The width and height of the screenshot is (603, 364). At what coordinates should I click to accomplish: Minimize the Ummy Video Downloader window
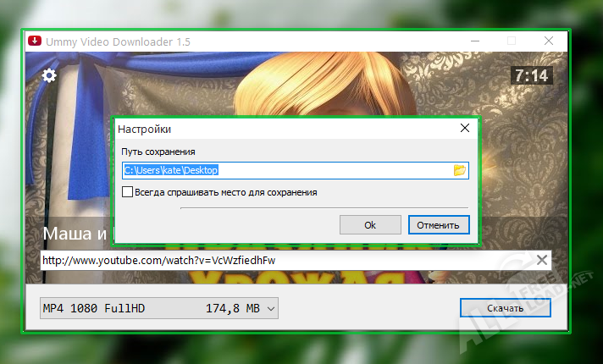[x=473, y=41]
